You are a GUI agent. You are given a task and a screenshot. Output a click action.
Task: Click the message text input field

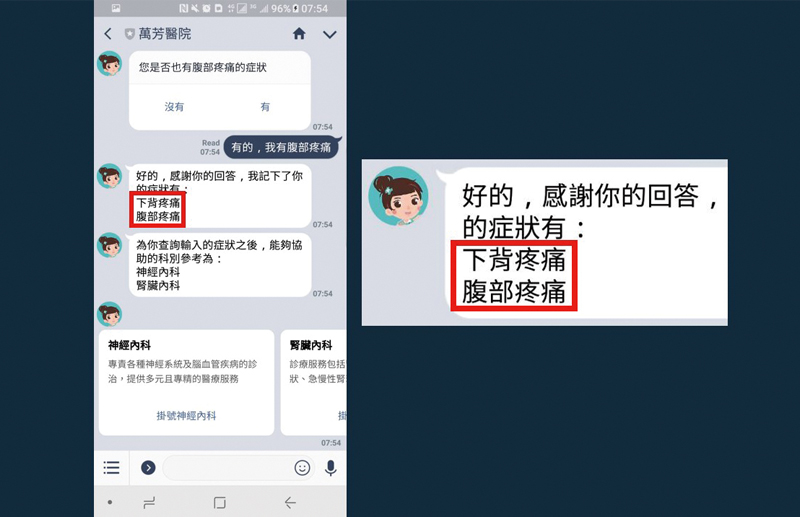pos(228,467)
